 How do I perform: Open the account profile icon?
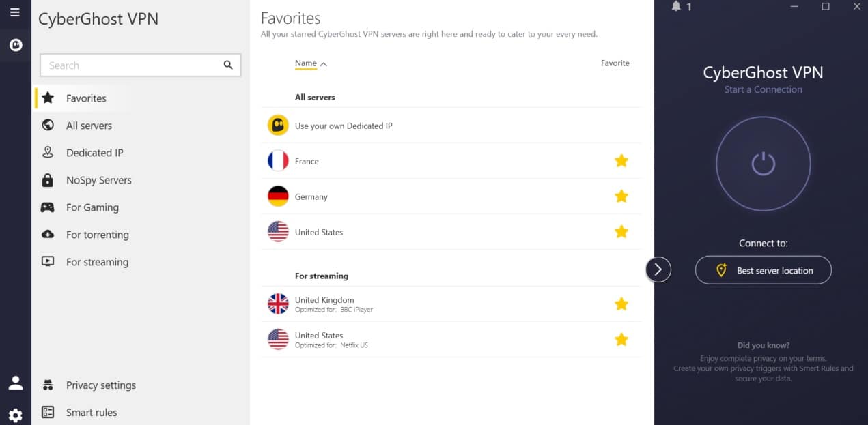[x=15, y=383]
